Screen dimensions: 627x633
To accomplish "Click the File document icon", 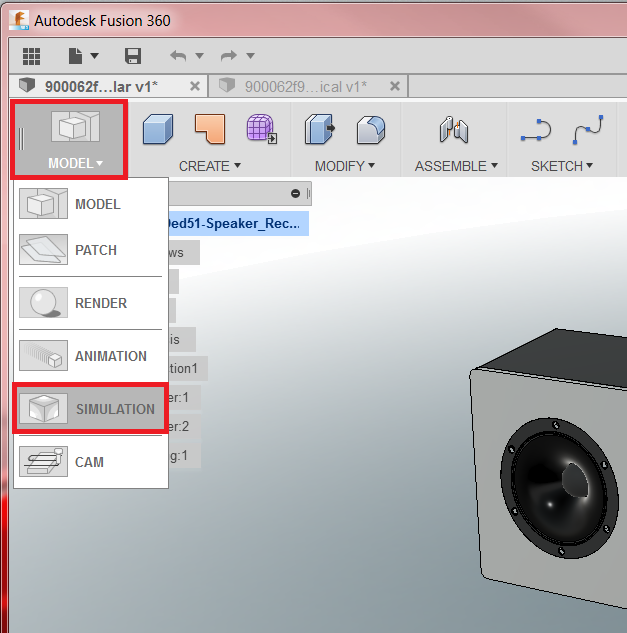I will [75, 56].
